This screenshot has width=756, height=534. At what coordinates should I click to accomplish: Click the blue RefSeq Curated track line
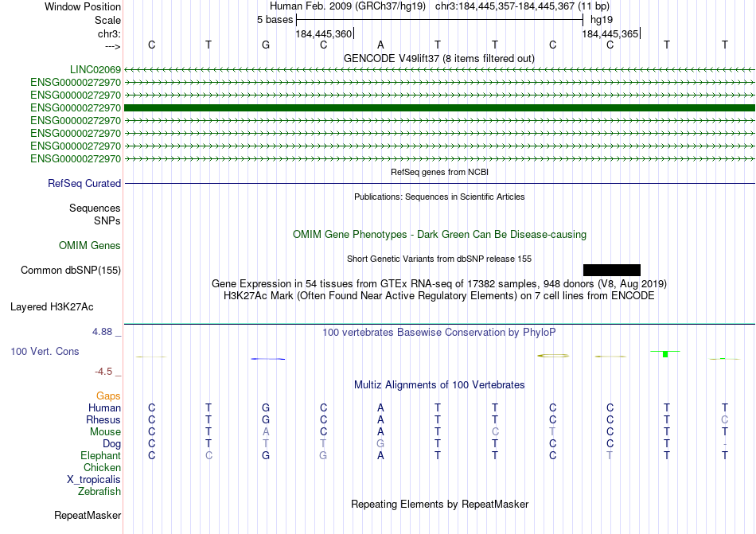coord(439,184)
